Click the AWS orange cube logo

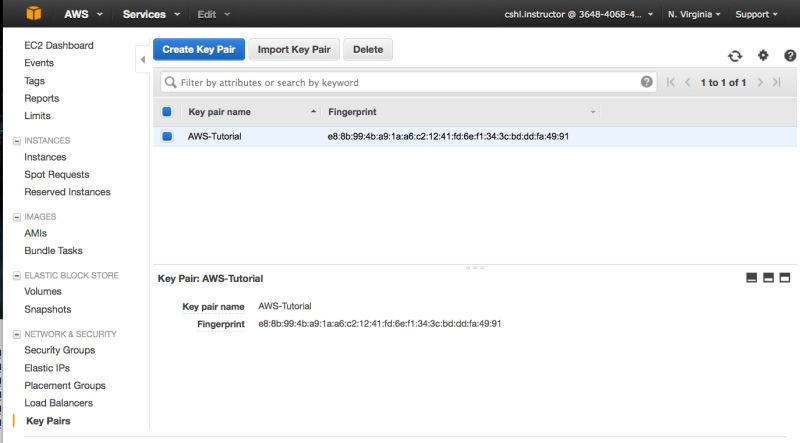pyautogui.click(x=34, y=13)
